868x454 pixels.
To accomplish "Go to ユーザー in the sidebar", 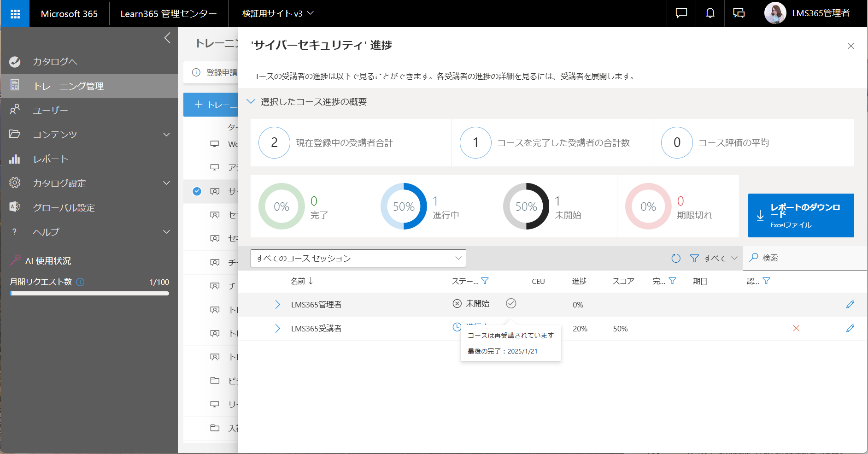I will coord(50,110).
